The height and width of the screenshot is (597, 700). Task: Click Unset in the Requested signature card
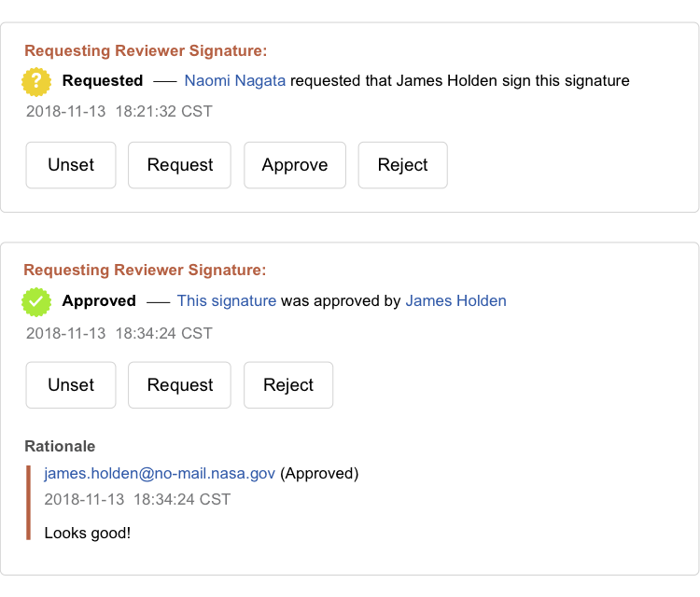point(71,165)
